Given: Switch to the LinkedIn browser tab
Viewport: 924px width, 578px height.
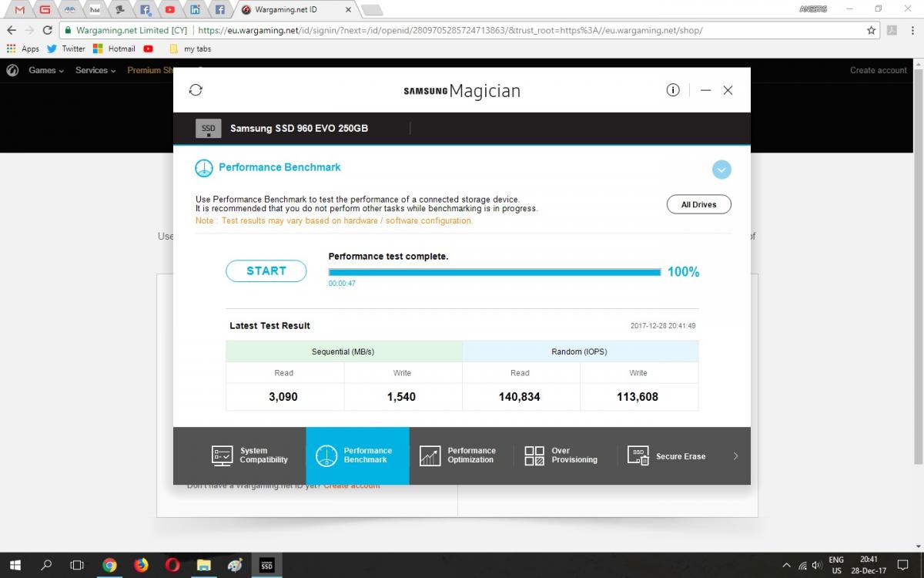Looking at the screenshot, I should [195, 10].
